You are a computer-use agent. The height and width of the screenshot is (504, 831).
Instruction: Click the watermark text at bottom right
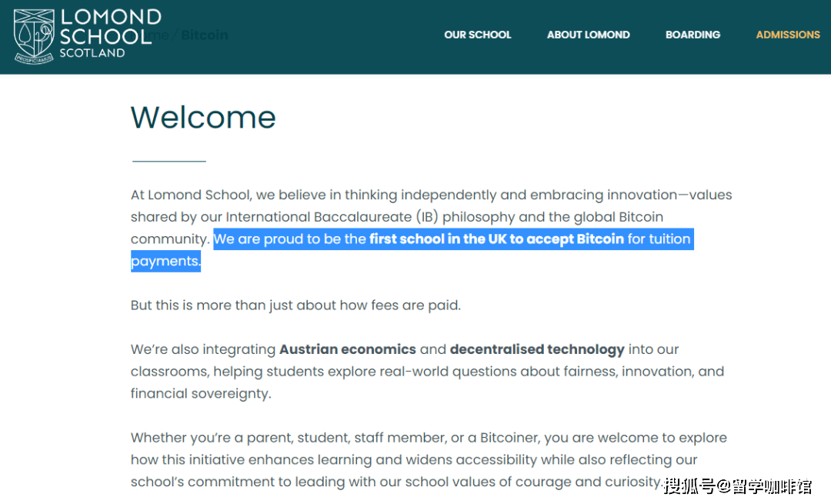point(737,485)
